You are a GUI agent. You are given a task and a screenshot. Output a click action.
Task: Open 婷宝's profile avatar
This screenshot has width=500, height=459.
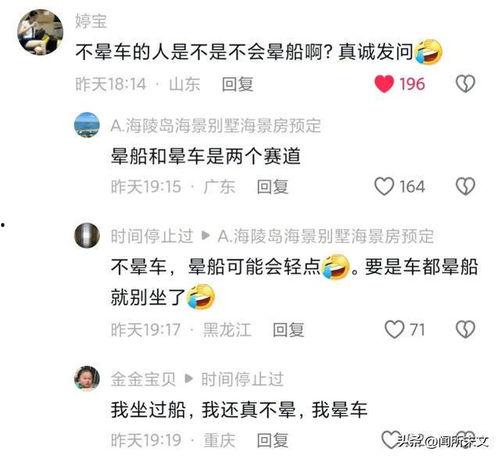pos(40,32)
